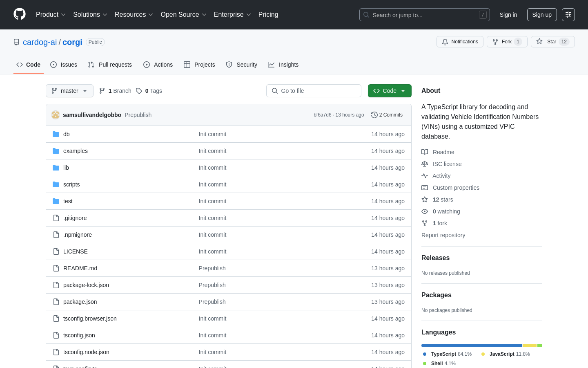Switch to the Insights tab

point(283,65)
